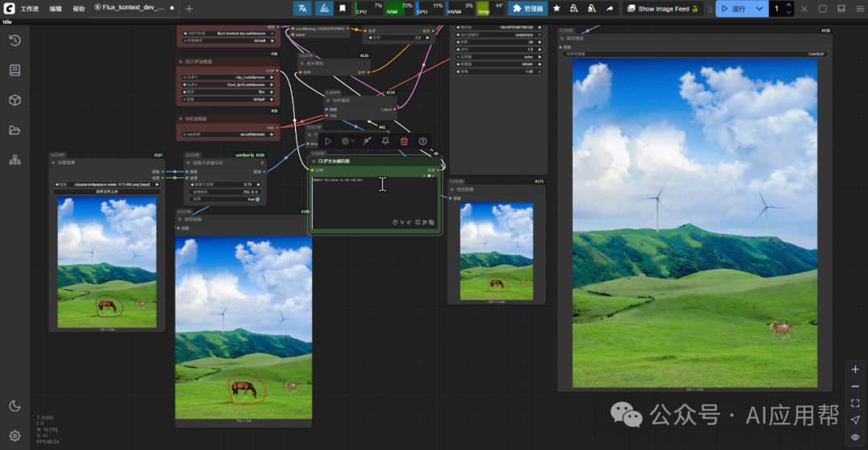Click the translate language icon
Viewport: 868px width, 450px height.
coord(302,8)
